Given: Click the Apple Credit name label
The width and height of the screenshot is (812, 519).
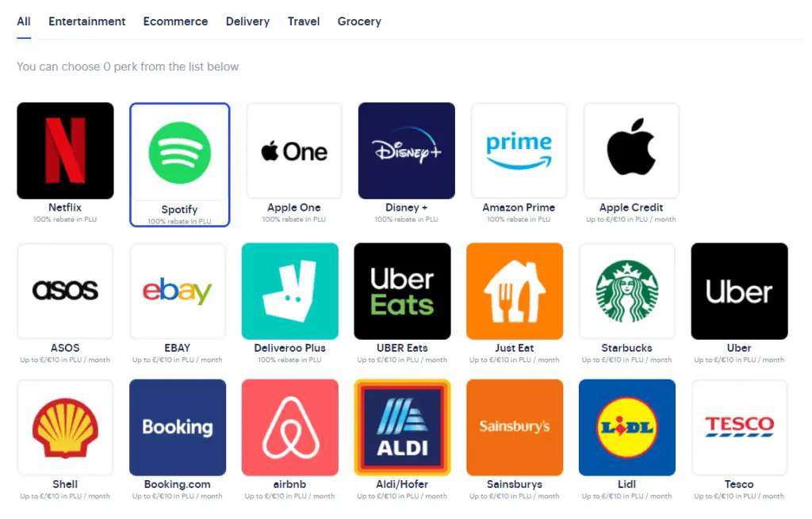Looking at the screenshot, I should pyautogui.click(x=630, y=208).
